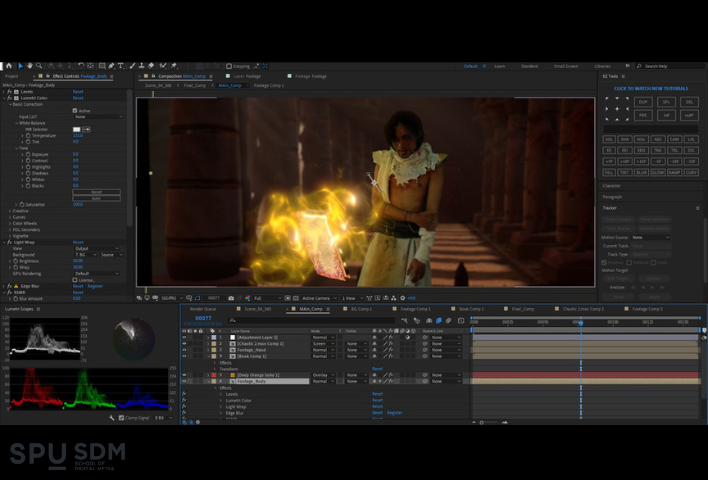Toggle the Snapping checkbox

[x=229, y=66]
